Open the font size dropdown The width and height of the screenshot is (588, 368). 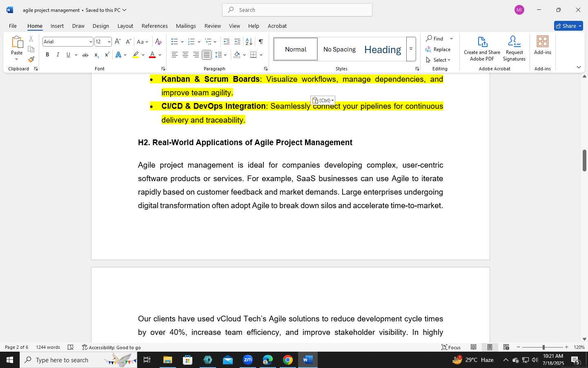tap(109, 42)
